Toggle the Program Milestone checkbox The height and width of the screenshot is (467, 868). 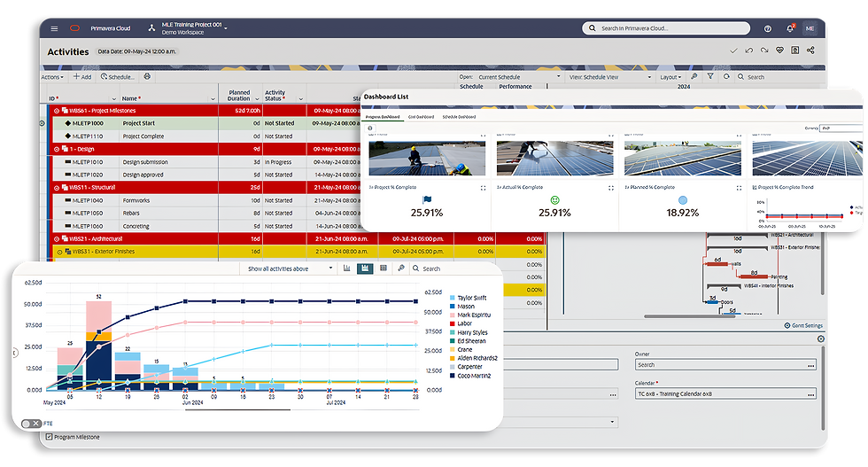point(50,437)
